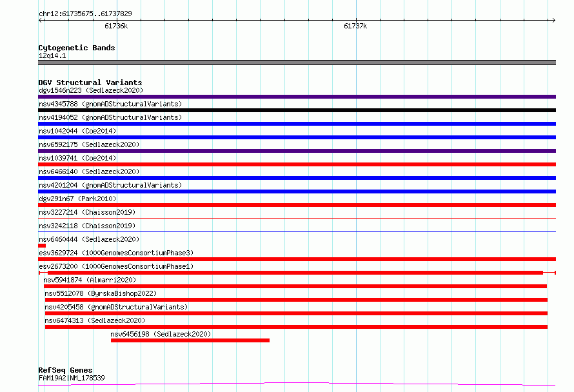Click the short red bar under nsv6456198
Viewport: 574px width, 392px height.
(x=190, y=340)
